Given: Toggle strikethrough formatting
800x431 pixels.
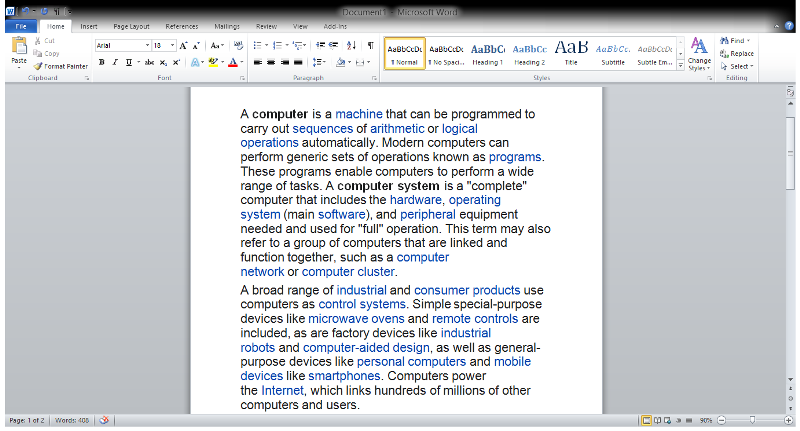Looking at the screenshot, I should click(149, 62).
